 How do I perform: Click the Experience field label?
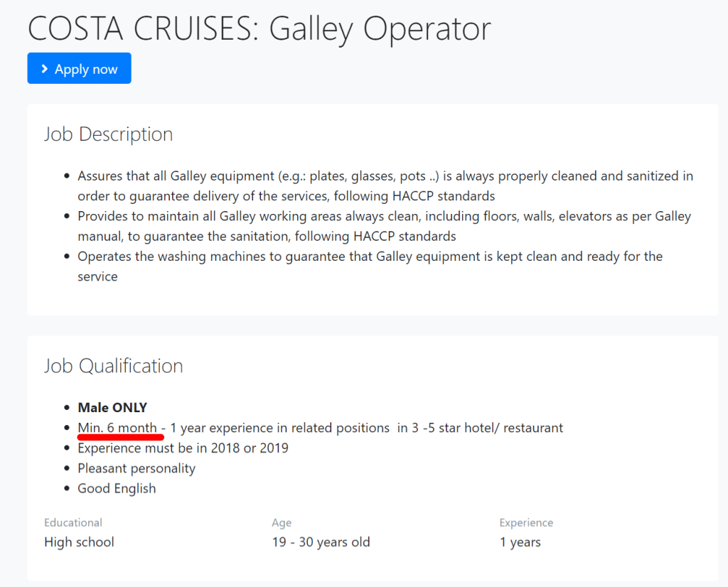point(526,522)
